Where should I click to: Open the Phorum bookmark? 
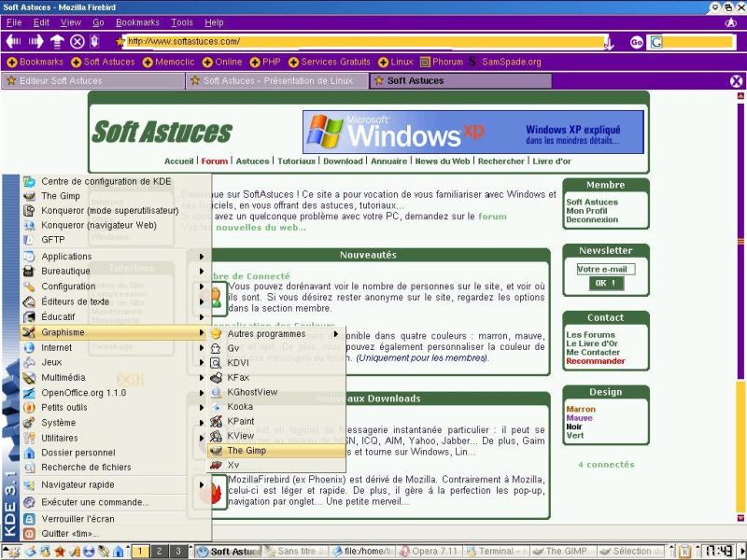tap(442, 62)
